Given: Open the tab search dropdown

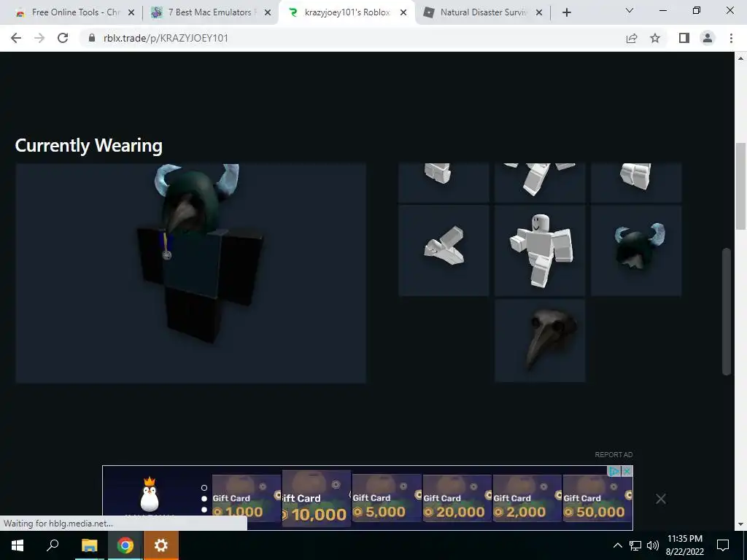Looking at the screenshot, I should (x=630, y=10).
